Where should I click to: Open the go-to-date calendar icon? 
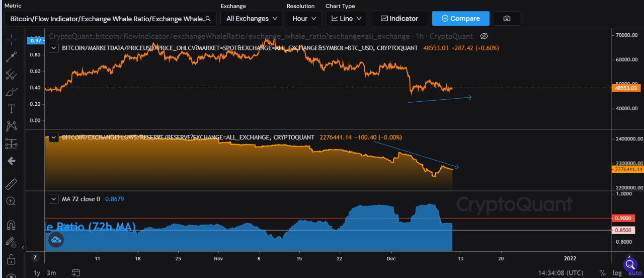click(x=76, y=273)
